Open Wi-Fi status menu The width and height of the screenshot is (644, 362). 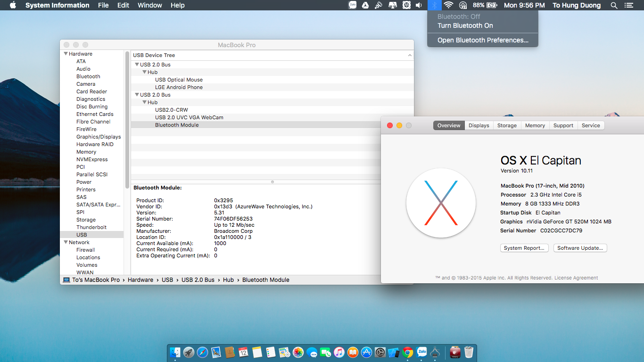448,5
